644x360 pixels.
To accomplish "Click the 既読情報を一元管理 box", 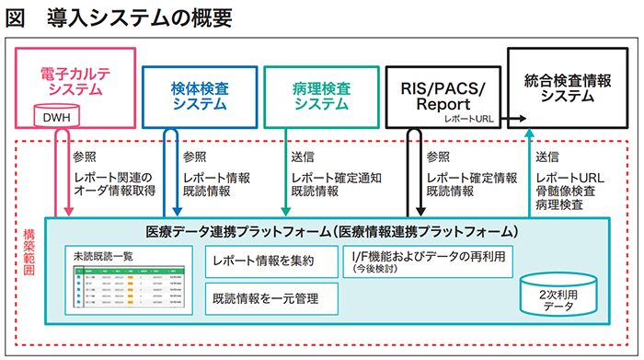I will [x=271, y=298].
